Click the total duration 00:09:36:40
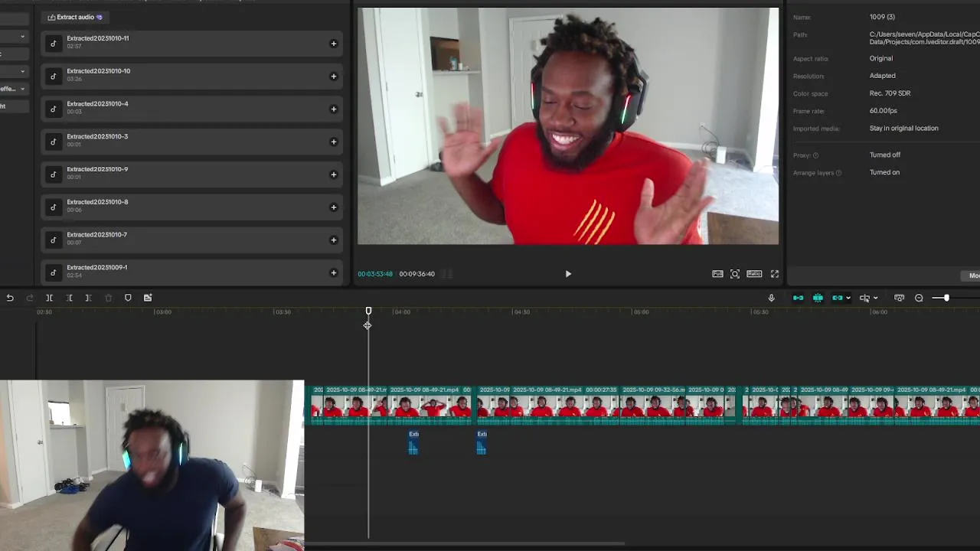 point(416,274)
